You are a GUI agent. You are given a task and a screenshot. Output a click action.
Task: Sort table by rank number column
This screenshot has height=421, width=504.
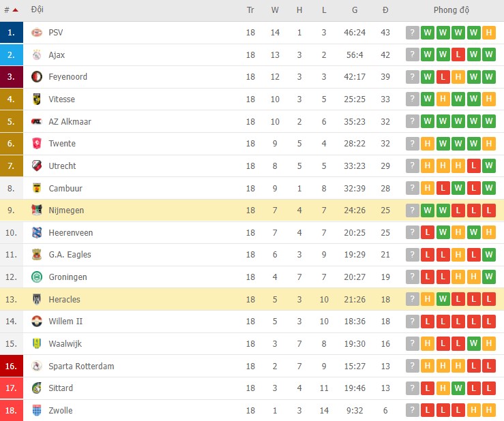(11, 10)
